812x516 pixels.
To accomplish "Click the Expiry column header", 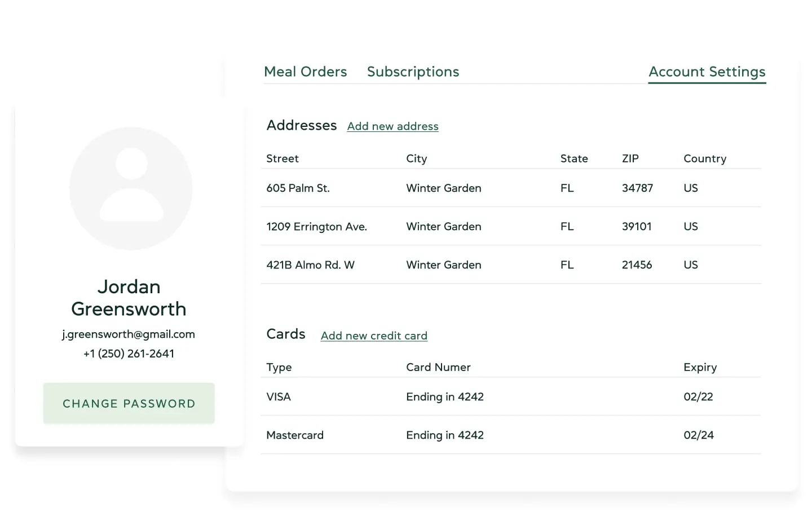I will point(700,367).
